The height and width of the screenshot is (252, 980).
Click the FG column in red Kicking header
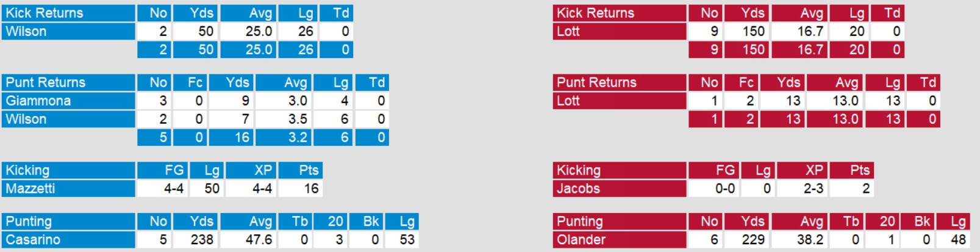coord(714,170)
